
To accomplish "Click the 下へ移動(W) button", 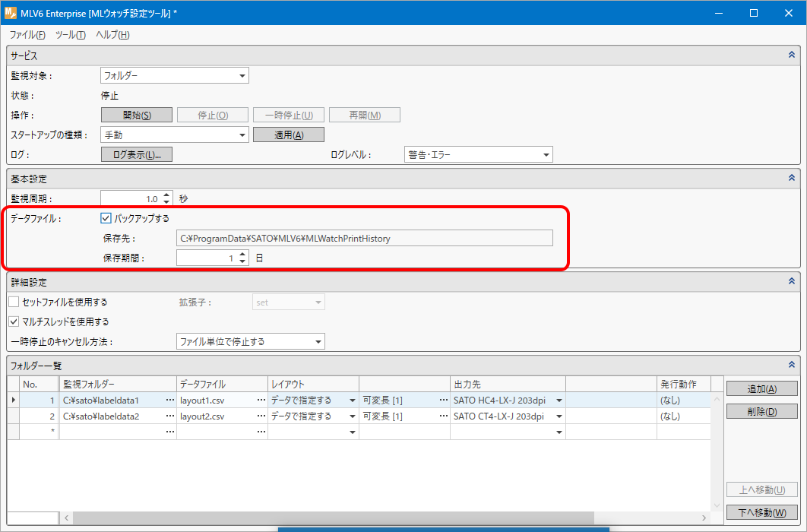I will click(x=761, y=512).
